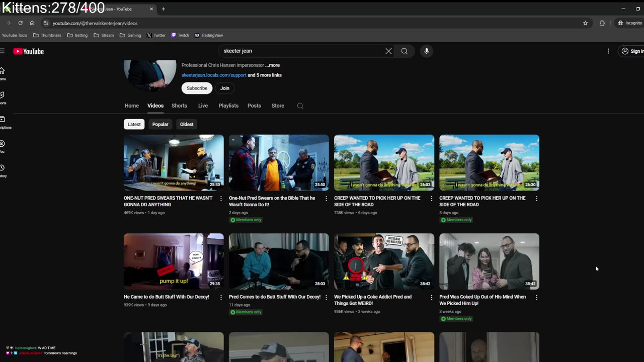Subscribe to the channel
This screenshot has width=644, height=362.
coord(197,88)
